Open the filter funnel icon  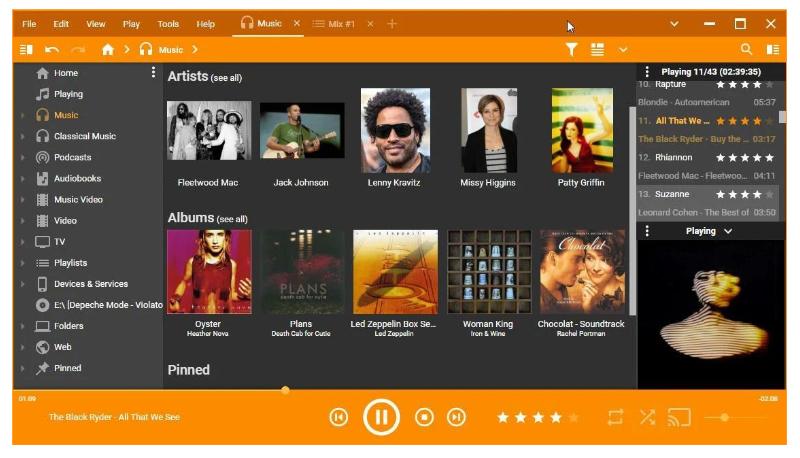click(x=571, y=49)
